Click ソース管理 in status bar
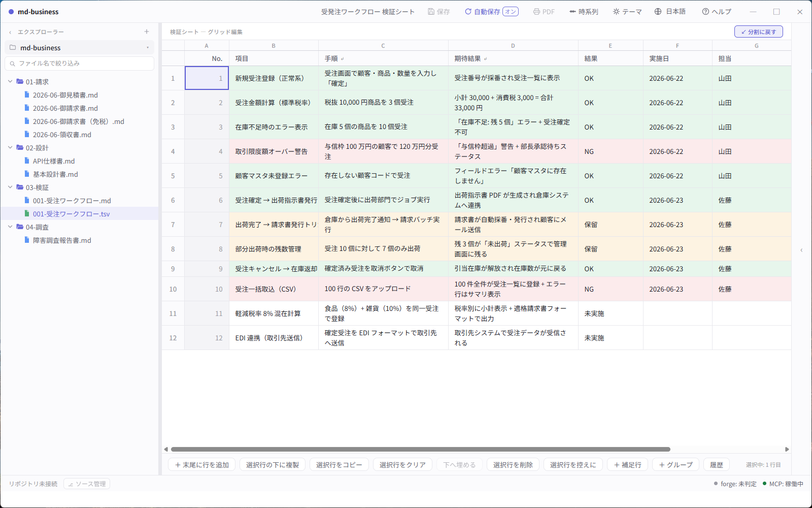The width and height of the screenshot is (812, 508). (87, 484)
